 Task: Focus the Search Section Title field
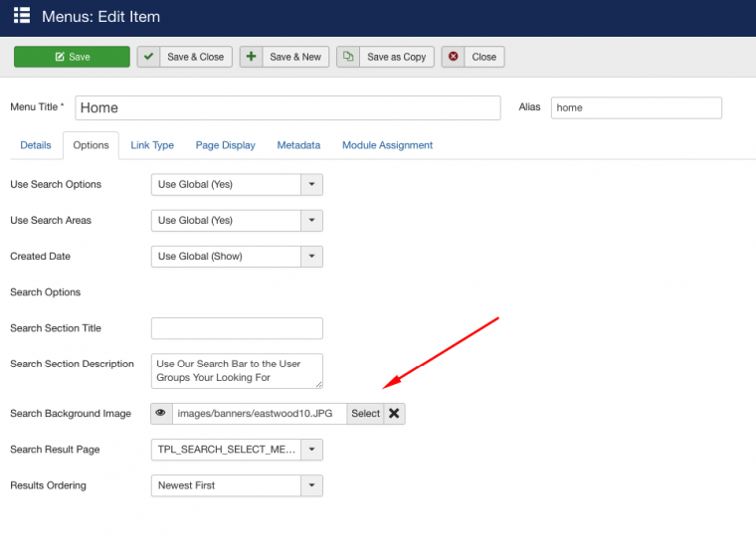237,328
